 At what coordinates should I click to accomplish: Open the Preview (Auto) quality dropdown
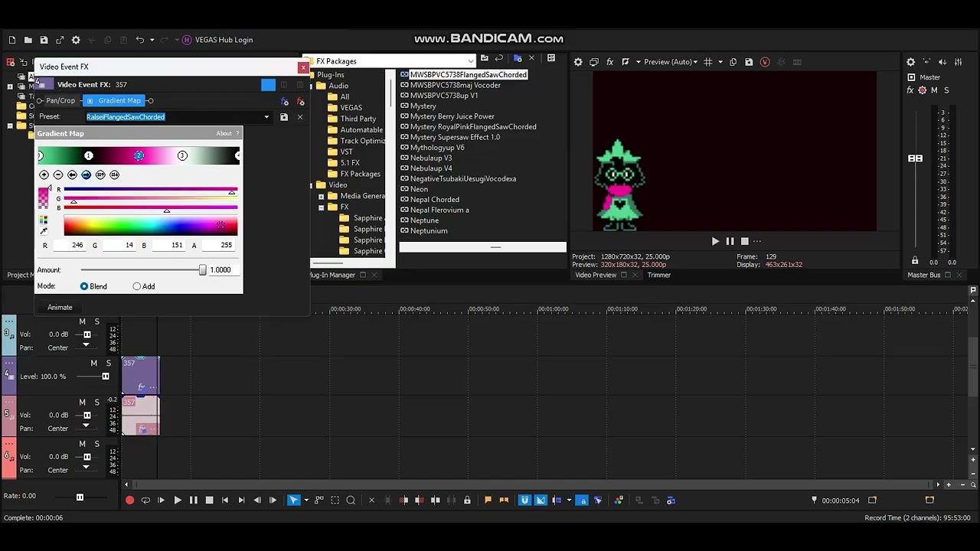pos(671,62)
